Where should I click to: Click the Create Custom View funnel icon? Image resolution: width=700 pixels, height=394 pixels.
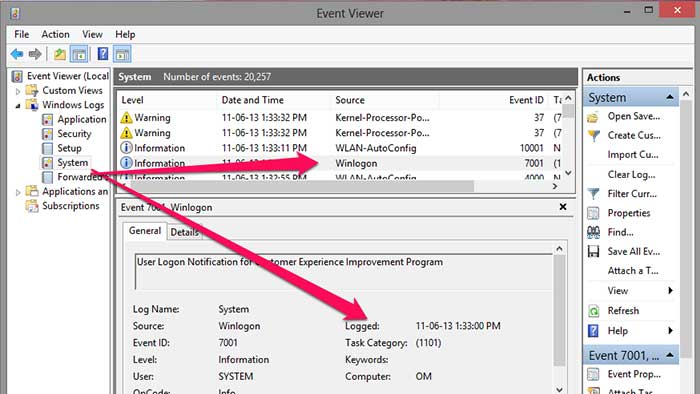pyautogui.click(x=593, y=136)
